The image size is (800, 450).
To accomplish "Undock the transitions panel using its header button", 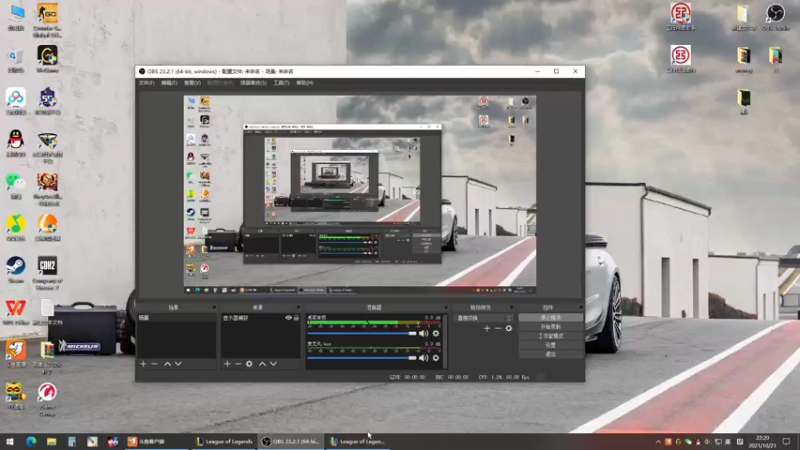I will click(x=511, y=307).
